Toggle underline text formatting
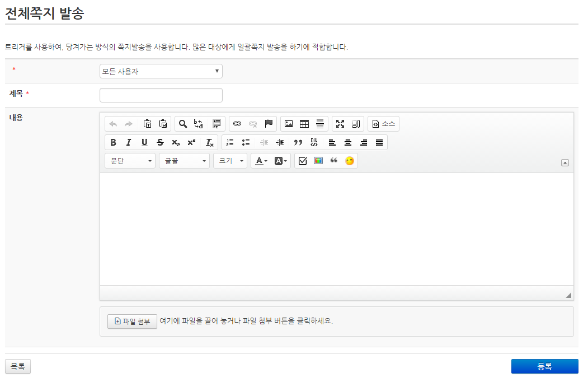This screenshot has height=382, width=588. tap(144, 142)
